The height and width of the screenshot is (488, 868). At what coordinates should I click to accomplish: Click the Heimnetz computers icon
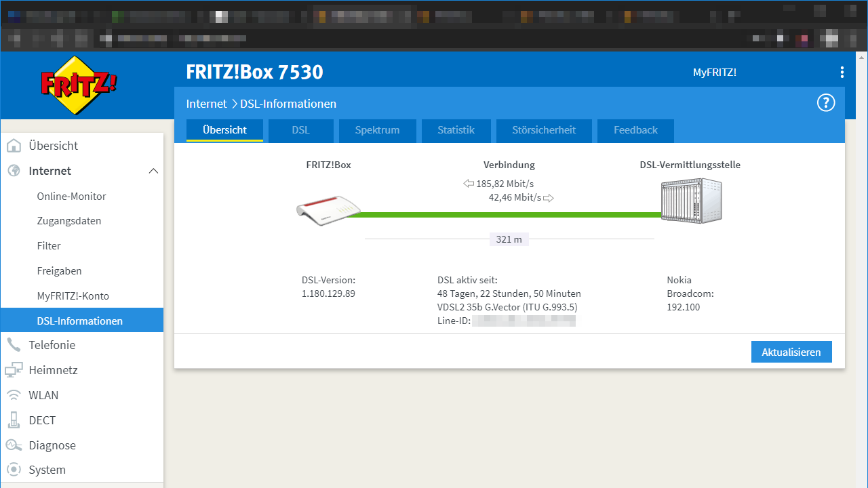pos(14,370)
